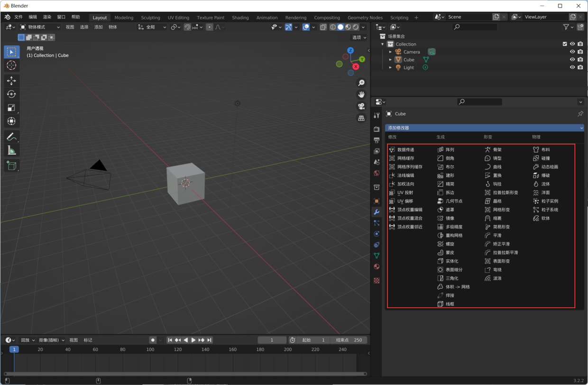Jump to the timeline end button

coord(209,340)
